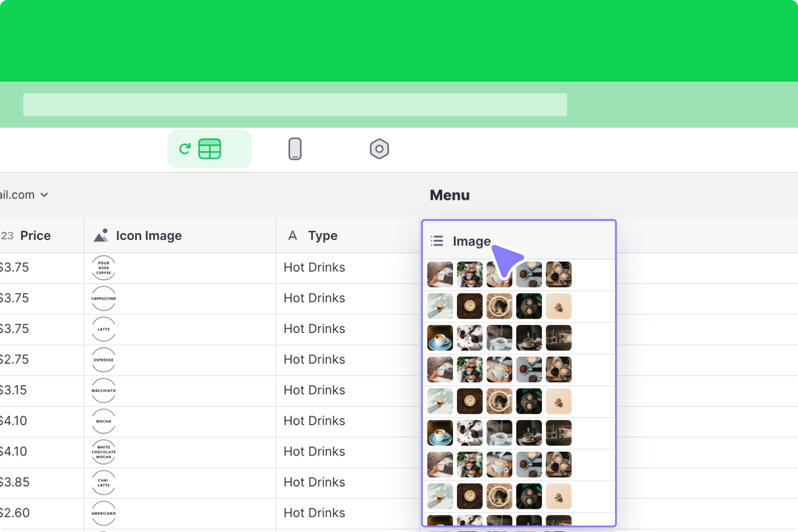798x532 pixels.
Task: Click the Menu title at the top
Action: point(449,195)
